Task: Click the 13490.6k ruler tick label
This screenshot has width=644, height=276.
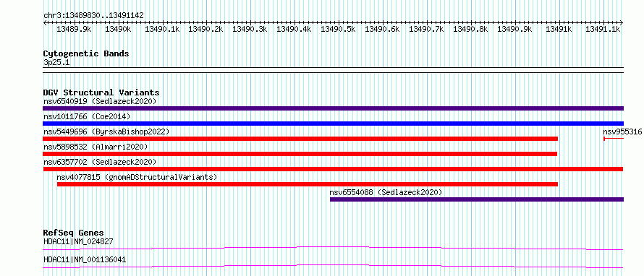Action: [x=382, y=29]
